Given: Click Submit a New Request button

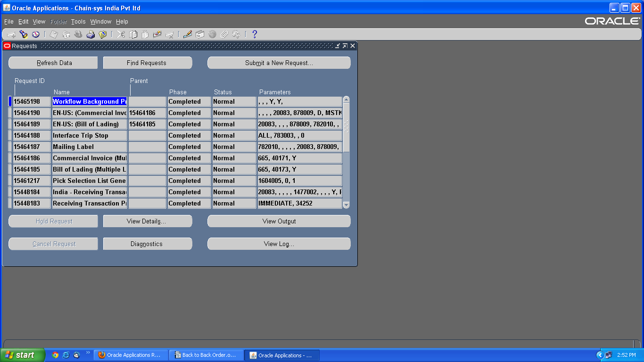Looking at the screenshot, I should (279, 63).
